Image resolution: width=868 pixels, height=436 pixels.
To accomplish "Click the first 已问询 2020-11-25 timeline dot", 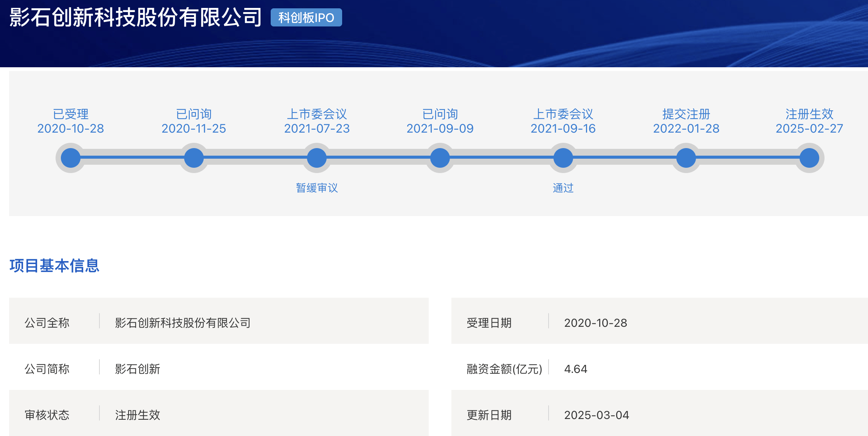I will click(194, 158).
